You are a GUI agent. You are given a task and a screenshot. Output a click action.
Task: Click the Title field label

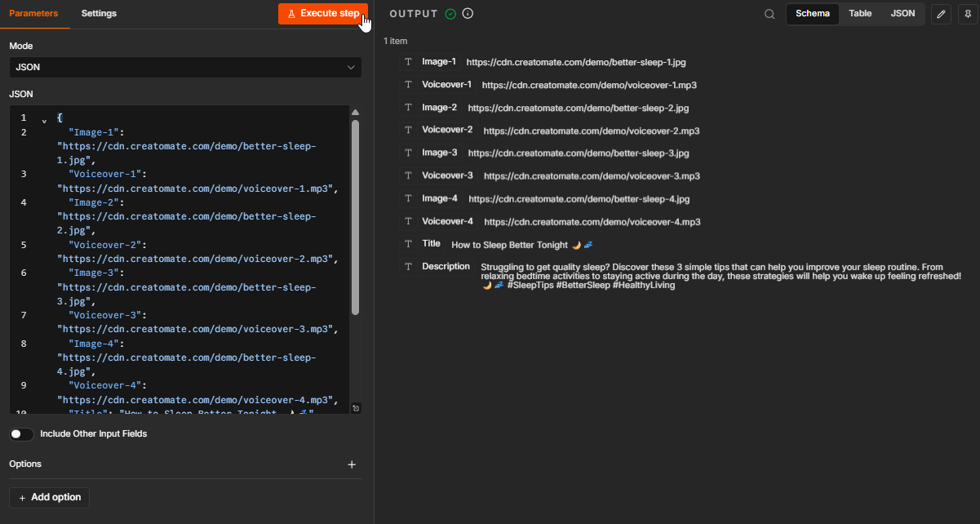431,244
